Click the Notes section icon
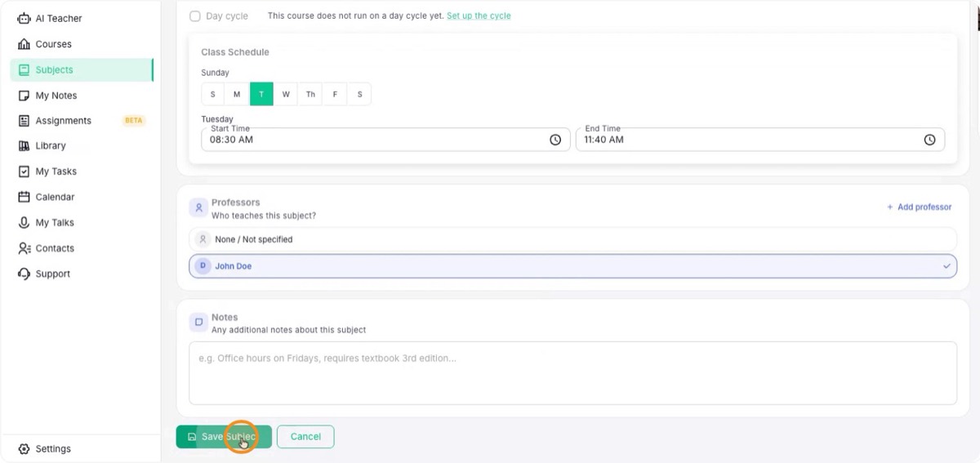The width and height of the screenshot is (980, 463). [x=198, y=323]
